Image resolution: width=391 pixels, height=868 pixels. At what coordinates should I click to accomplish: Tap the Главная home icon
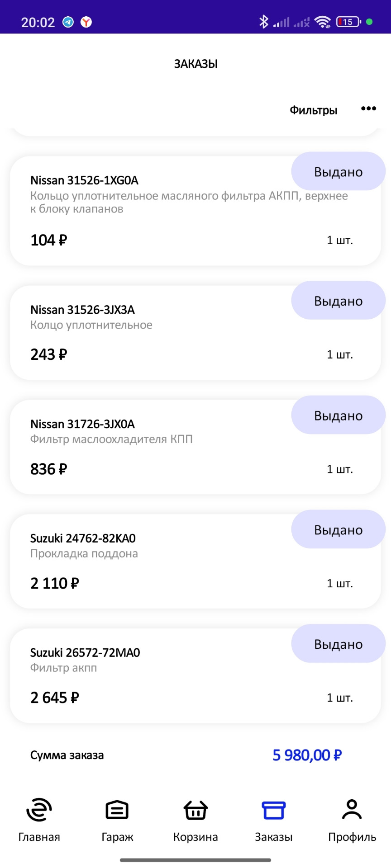click(39, 810)
